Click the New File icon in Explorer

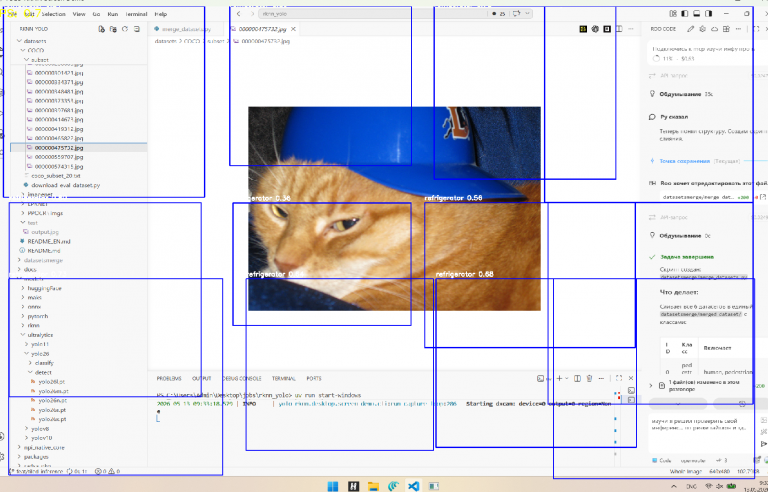(101, 29)
